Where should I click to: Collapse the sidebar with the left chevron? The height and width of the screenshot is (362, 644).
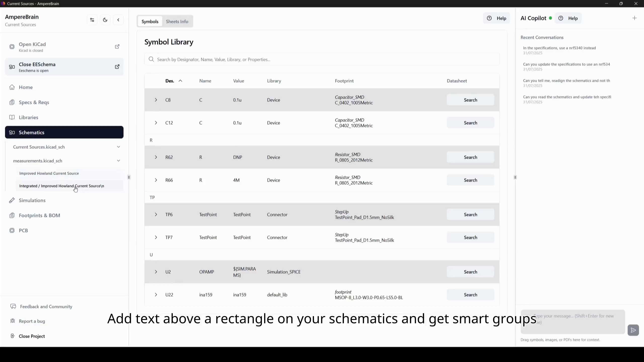118,20
